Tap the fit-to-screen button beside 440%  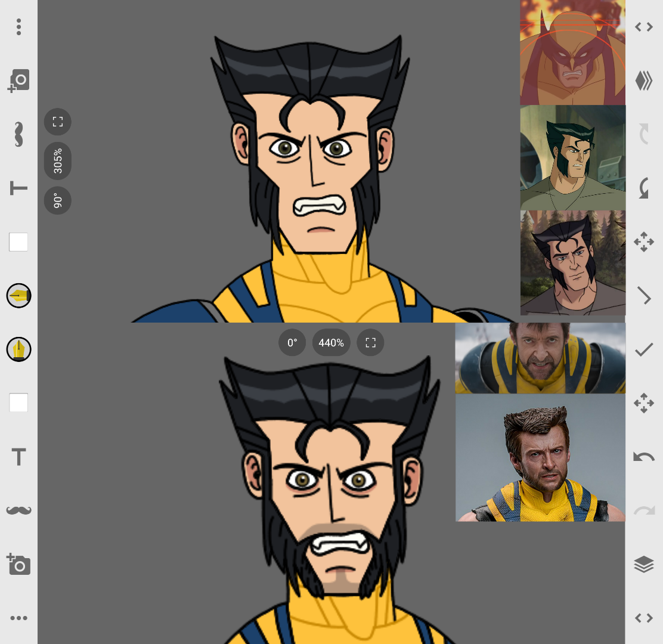click(370, 342)
